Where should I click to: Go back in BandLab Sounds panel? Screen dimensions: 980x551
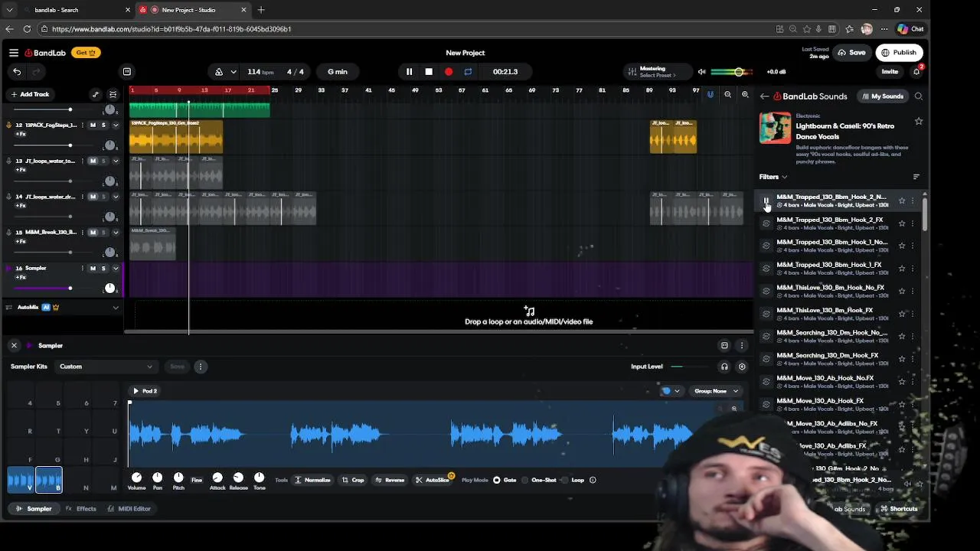tap(764, 96)
